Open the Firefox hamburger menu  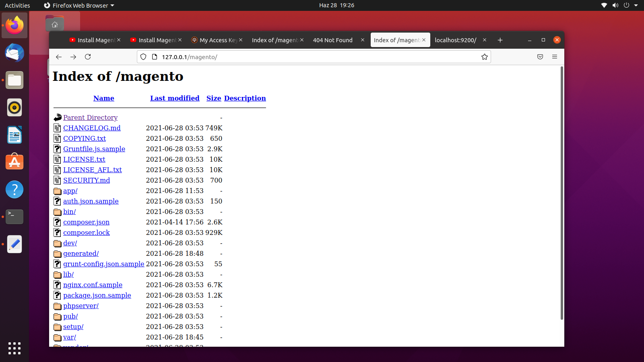pyautogui.click(x=555, y=57)
